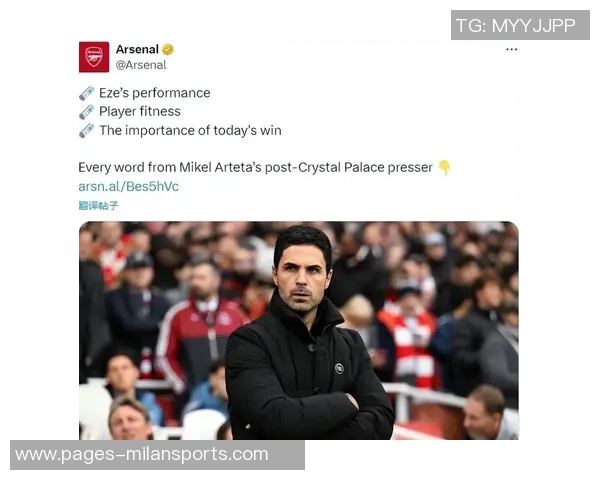Click the newspaper emoji beside Player fitness
Image resolution: width=600 pixels, height=480 pixels.
pos(86,112)
